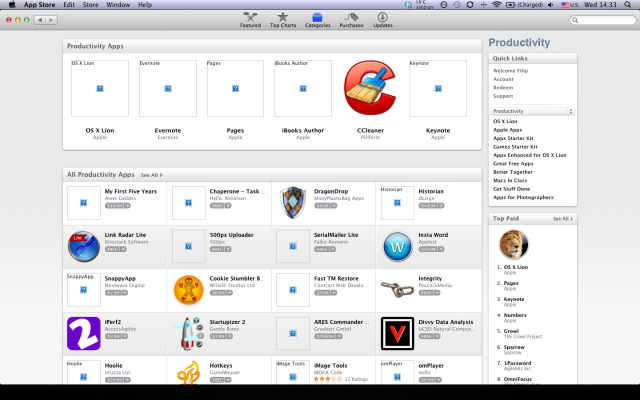Open Integrity chain link icon
Image resolution: width=640 pixels, height=400 pixels.
397,289
